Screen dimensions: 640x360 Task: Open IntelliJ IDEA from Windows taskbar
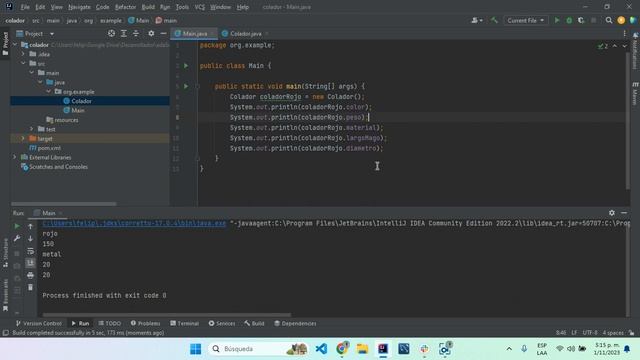382,349
